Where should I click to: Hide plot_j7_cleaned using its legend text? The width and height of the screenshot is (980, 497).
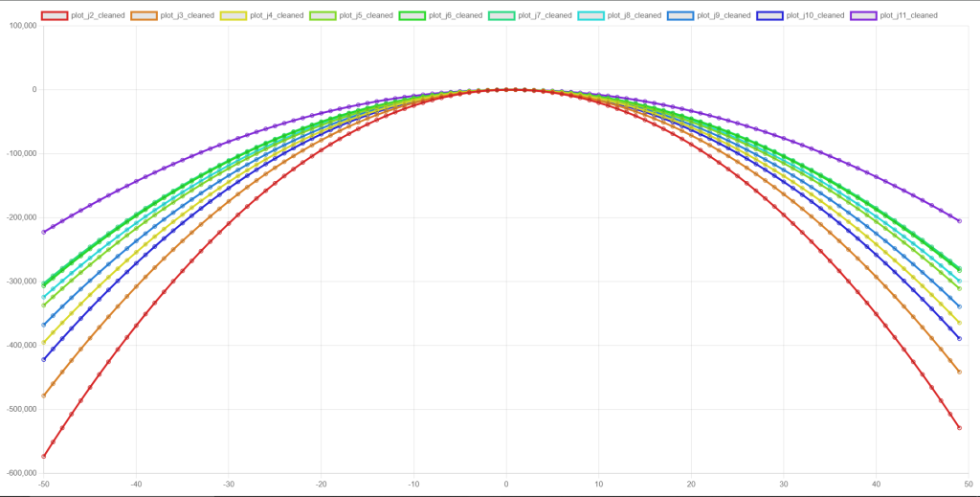[x=545, y=15]
